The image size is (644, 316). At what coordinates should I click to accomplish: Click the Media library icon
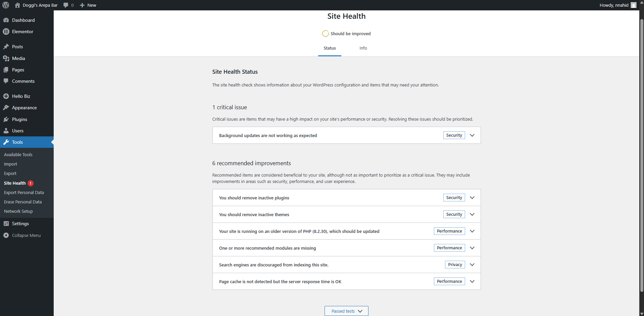pos(7,58)
